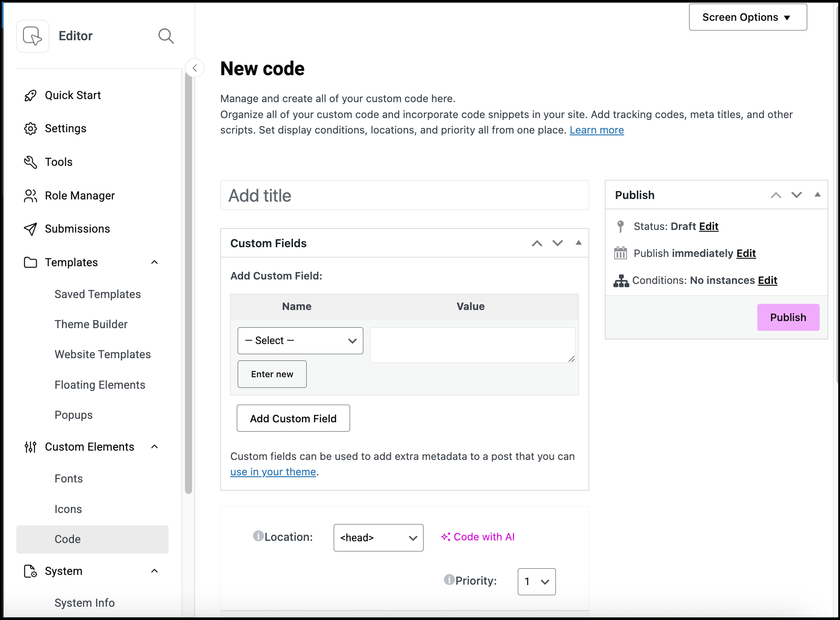
Task: Click the search magnifier icon in sidebar
Action: coord(166,36)
